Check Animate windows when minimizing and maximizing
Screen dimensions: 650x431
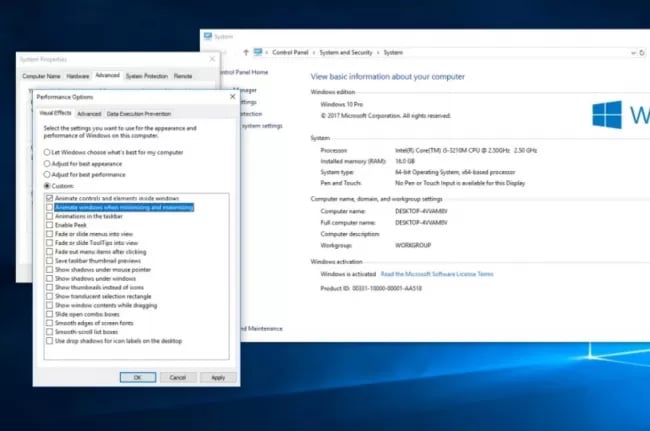[x=50, y=207]
